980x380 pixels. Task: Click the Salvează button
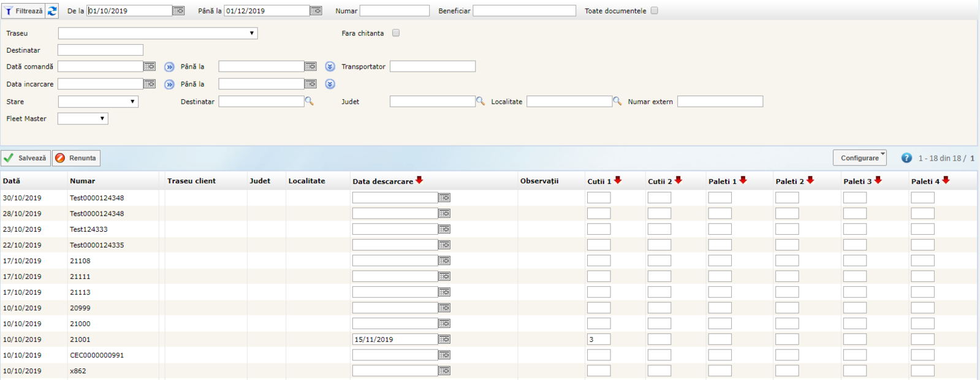tap(26, 158)
